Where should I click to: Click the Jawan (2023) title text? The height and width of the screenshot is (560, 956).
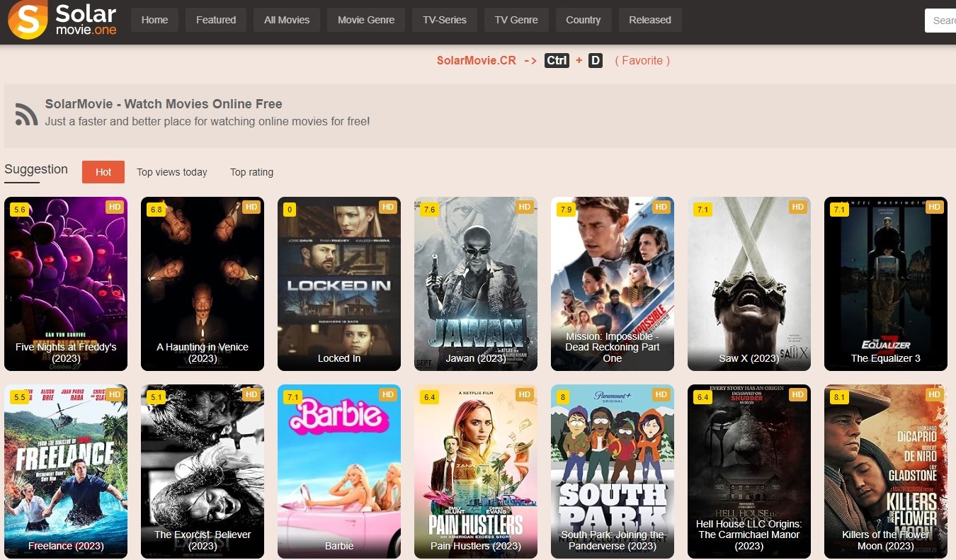pyautogui.click(x=476, y=358)
